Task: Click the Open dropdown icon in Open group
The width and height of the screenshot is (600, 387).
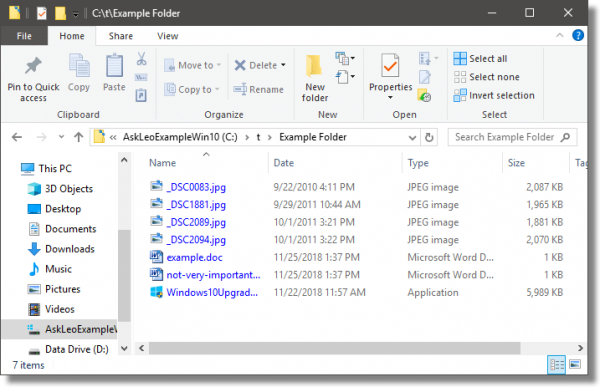Action: point(428,59)
